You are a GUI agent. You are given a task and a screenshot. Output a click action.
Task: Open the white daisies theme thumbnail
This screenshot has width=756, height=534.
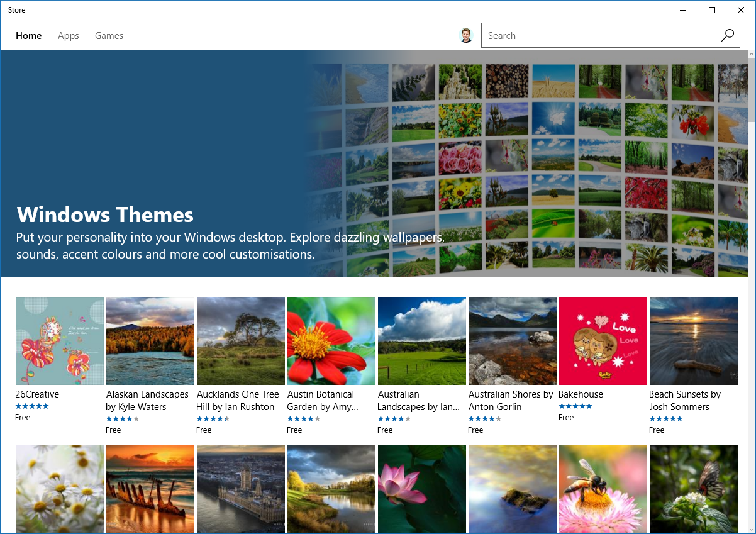tap(60, 488)
